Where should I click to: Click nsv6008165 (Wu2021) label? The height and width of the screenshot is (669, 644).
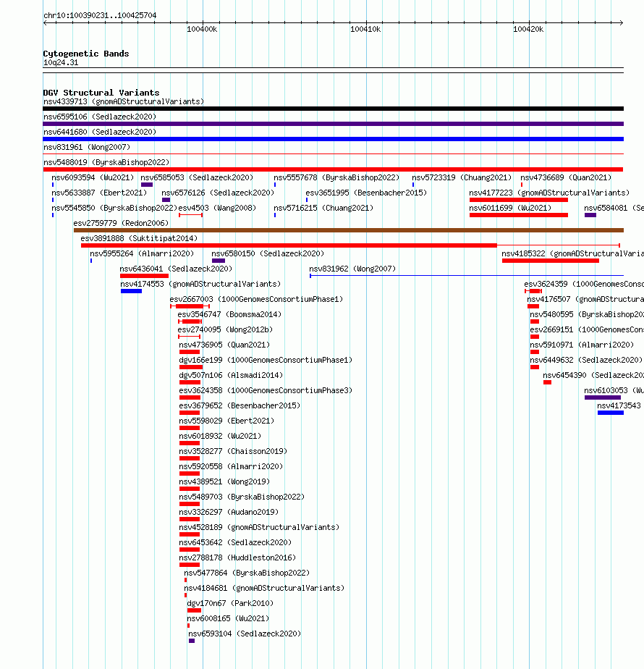(228, 619)
